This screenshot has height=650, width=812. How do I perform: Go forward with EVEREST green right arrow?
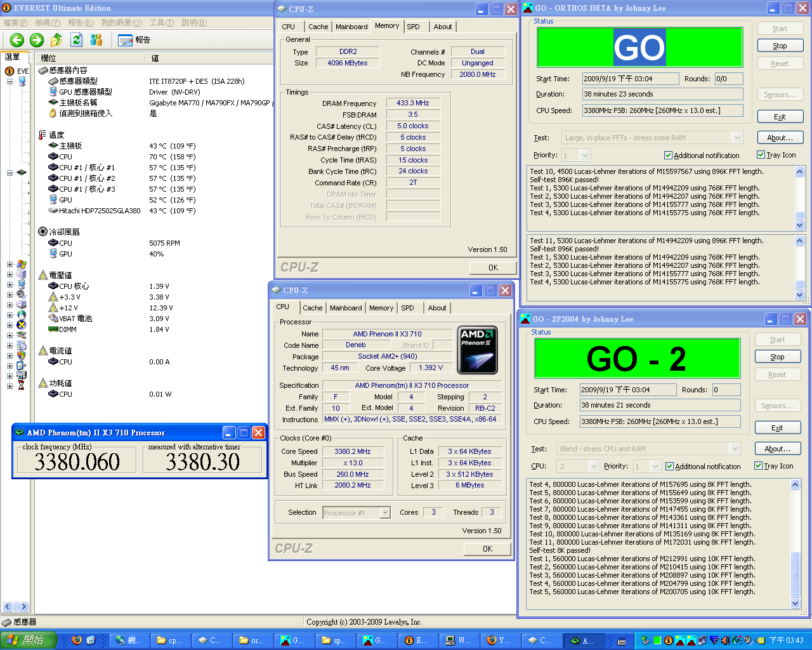(x=37, y=40)
